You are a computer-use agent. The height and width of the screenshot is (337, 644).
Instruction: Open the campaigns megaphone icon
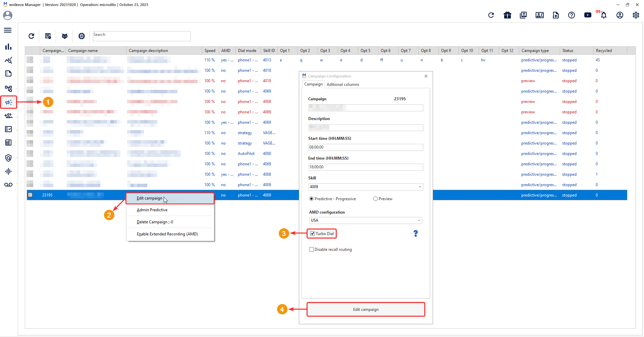(x=8, y=102)
